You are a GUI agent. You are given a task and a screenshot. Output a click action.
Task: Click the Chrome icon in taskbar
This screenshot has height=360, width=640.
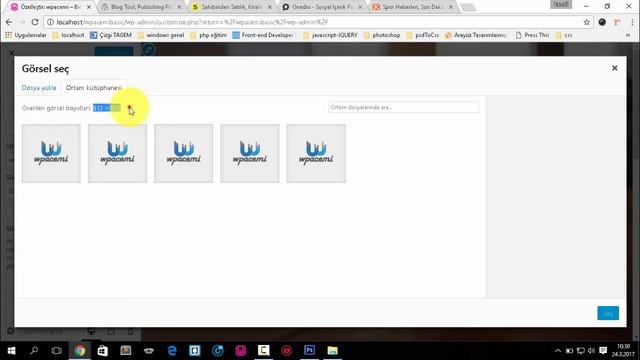click(x=80, y=350)
